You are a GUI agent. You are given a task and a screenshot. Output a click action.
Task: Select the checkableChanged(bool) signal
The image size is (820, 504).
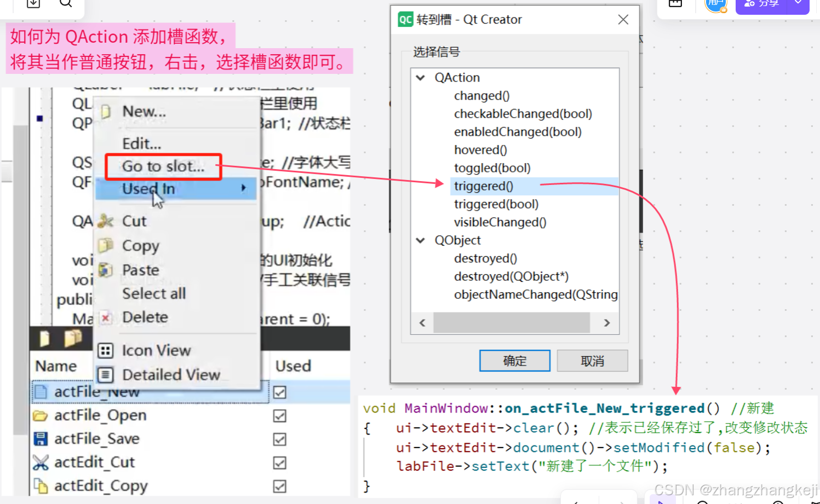tap(523, 114)
